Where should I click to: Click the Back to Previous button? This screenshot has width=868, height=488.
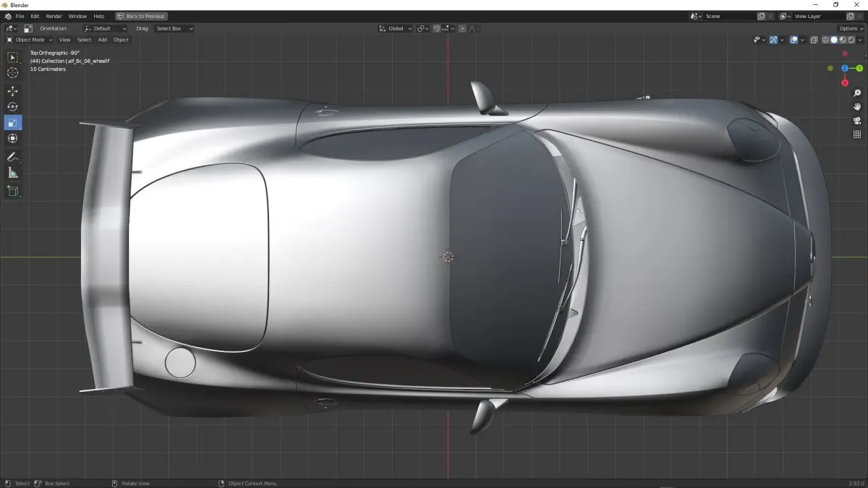tap(141, 16)
